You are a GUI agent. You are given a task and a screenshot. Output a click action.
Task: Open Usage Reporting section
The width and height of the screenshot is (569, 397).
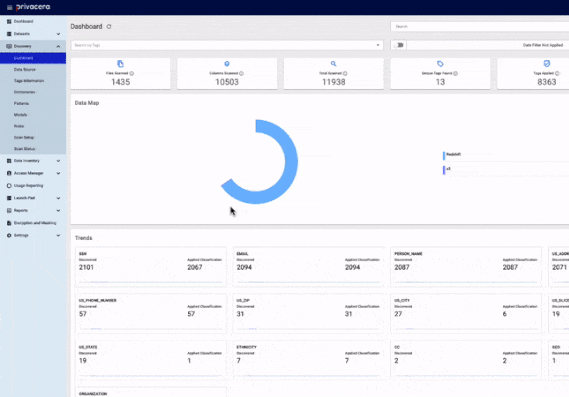33,185
